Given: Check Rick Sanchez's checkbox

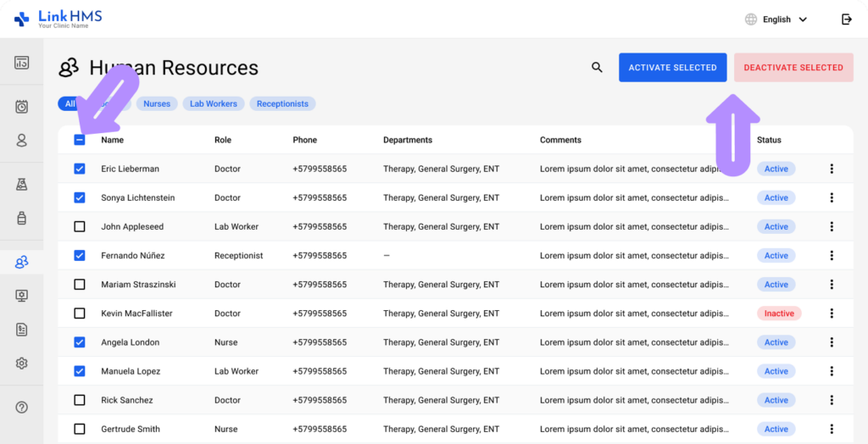Looking at the screenshot, I should tap(80, 400).
